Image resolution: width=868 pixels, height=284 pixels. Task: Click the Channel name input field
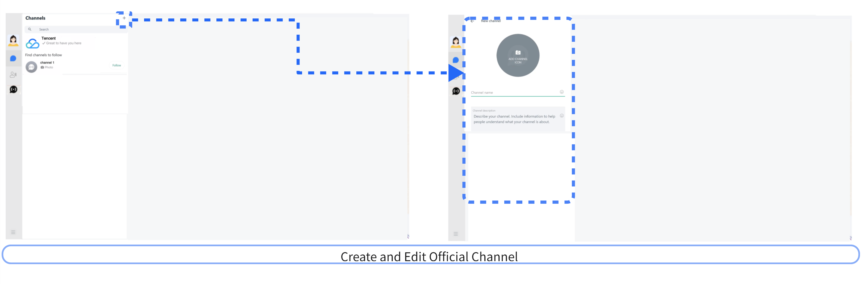514,92
